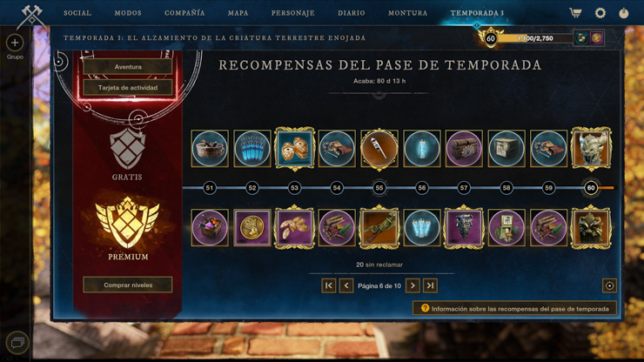Click Comprar niveles button

click(x=128, y=285)
